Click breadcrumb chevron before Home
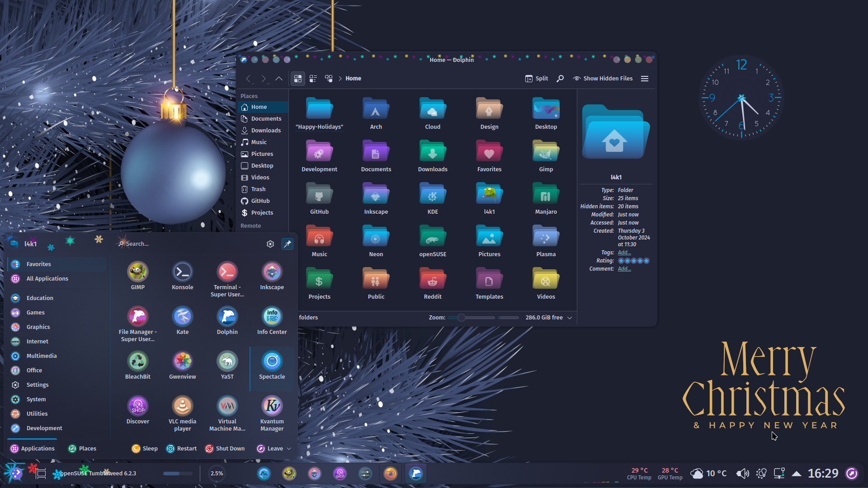Image resolution: width=868 pixels, height=488 pixels. point(340,79)
